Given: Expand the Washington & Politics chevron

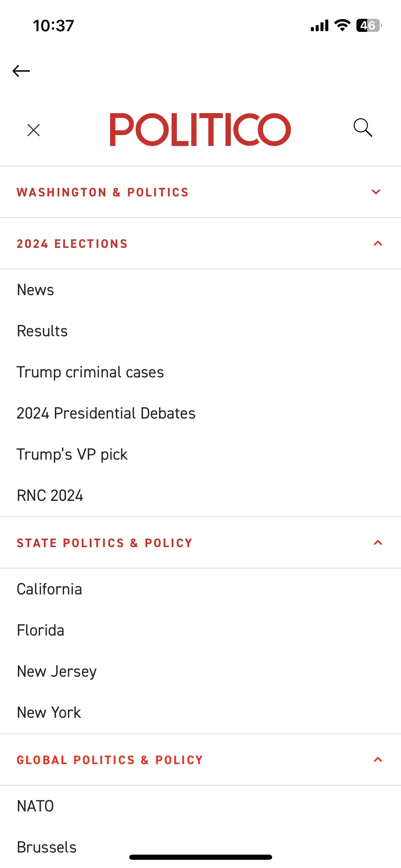Looking at the screenshot, I should (x=376, y=192).
